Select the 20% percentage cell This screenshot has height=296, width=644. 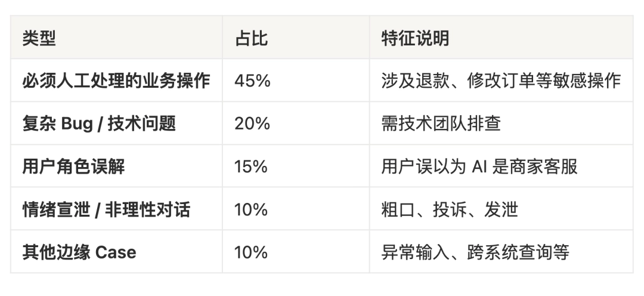252,124
